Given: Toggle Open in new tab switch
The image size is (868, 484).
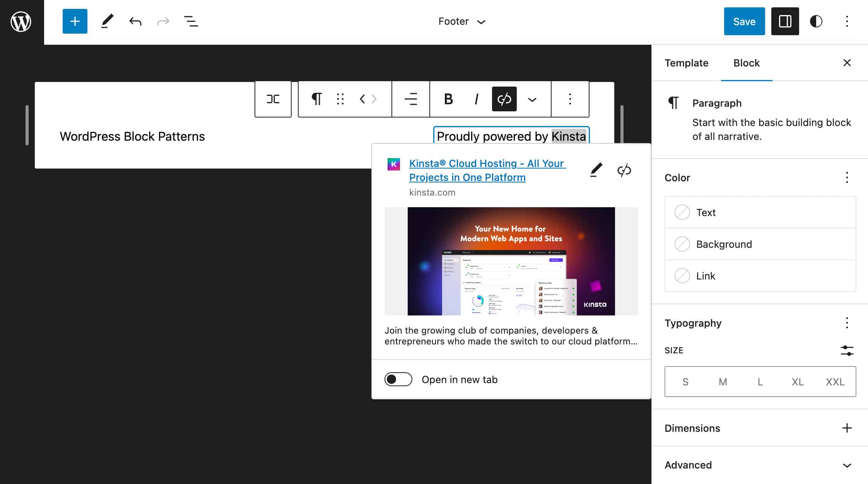Looking at the screenshot, I should tap(398, 378).
